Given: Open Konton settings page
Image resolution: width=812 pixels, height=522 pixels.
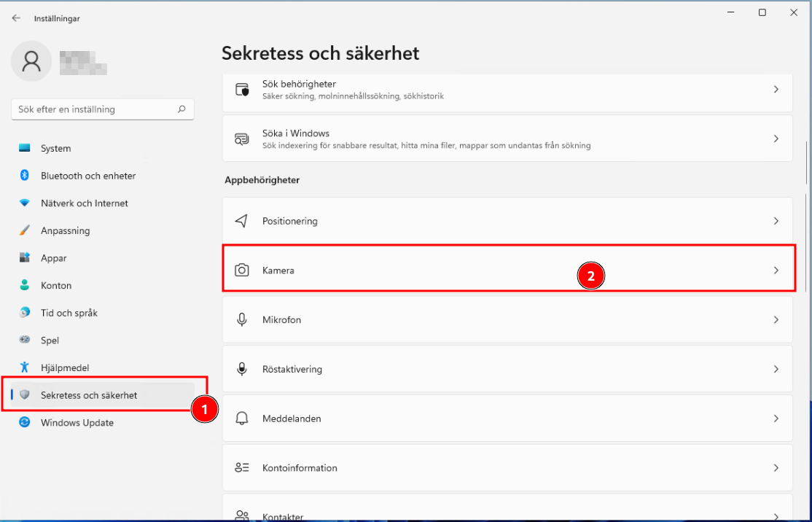Looking at the screenshot, I should (x=103, y=285).
